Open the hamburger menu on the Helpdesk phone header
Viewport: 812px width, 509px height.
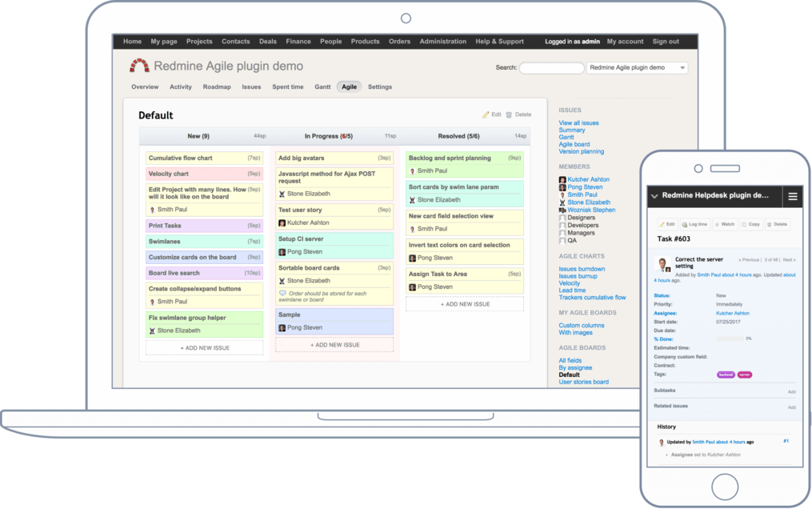[792, 196]
